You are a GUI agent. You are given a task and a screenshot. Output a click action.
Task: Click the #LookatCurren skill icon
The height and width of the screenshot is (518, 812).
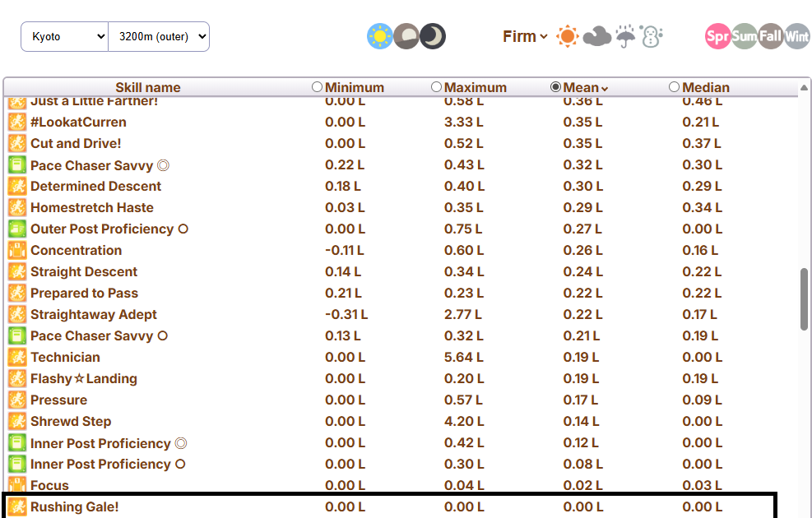(x=17, y=123)
